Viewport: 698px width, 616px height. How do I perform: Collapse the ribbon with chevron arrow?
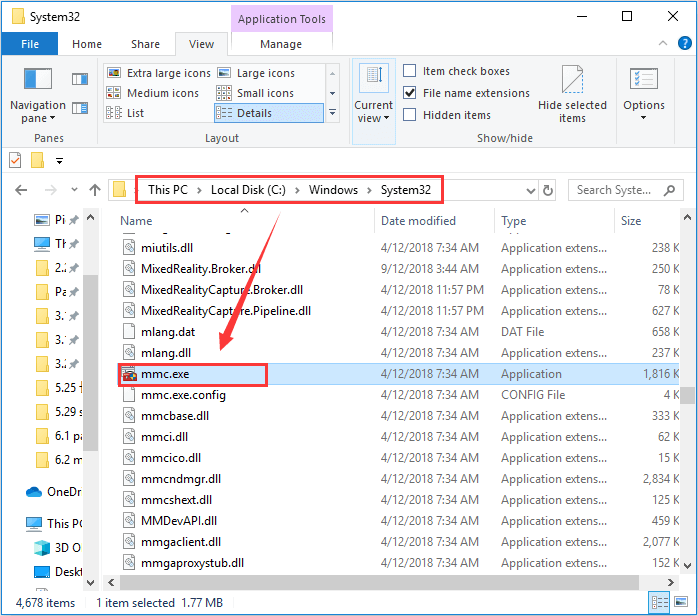pyautogui.click(x=663, y=43)
